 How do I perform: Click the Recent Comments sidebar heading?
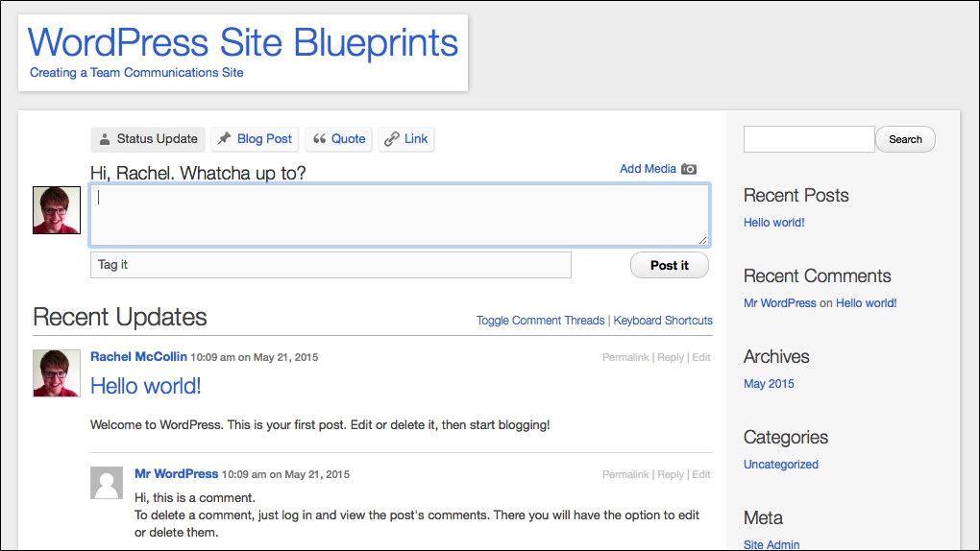pyautogui.click(x=817, y=275)
